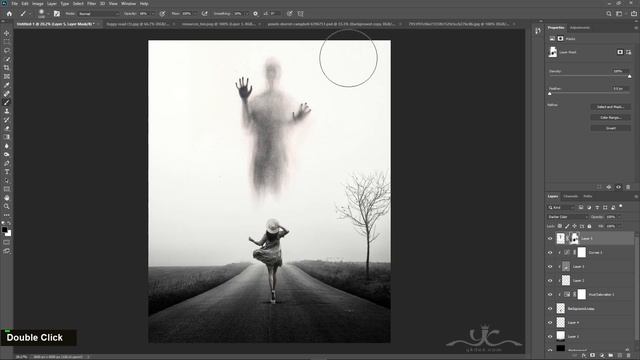Select the Hand tool
The height and width of the screenshot is (360, 640).
coord(7,198)
